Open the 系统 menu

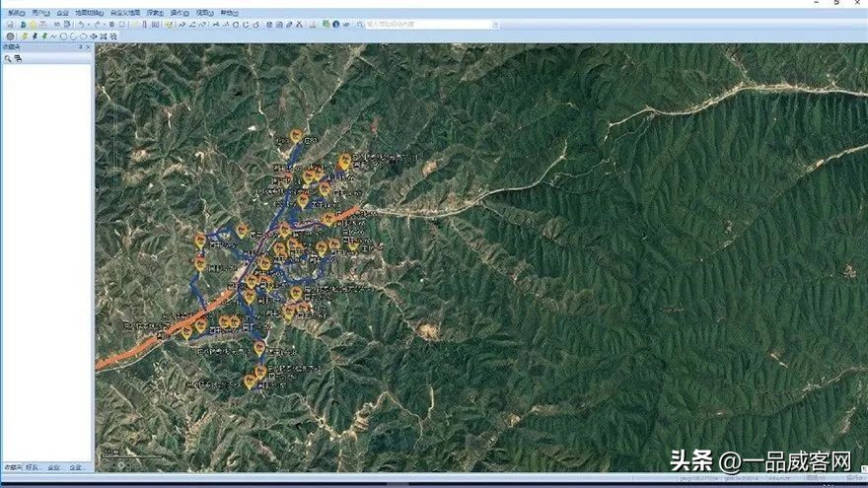(x=16, y=13)
